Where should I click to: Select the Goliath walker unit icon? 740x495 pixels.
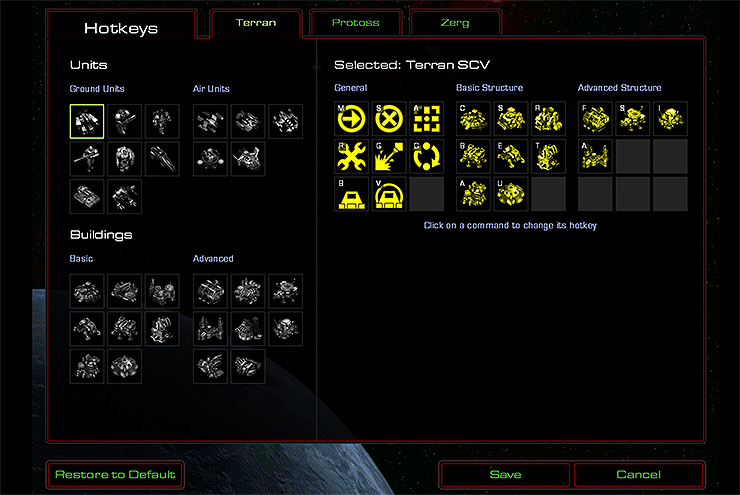[x=125, y=197]
